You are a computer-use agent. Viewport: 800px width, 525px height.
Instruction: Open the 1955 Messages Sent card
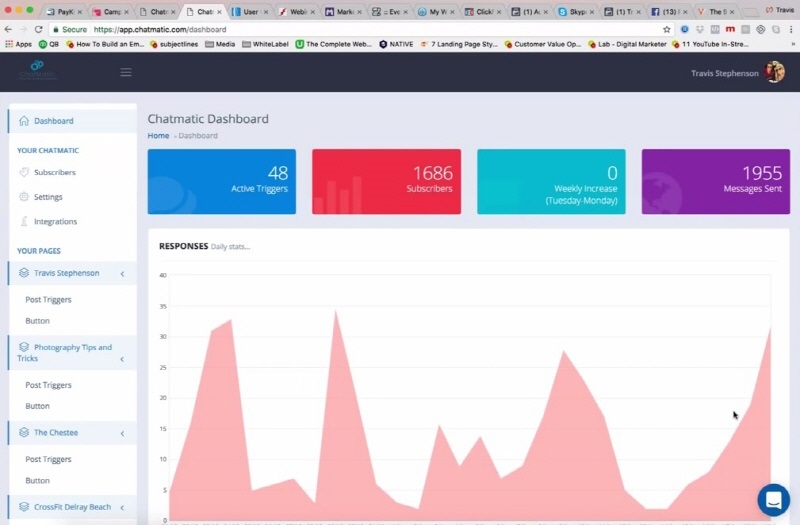(716, 182)
